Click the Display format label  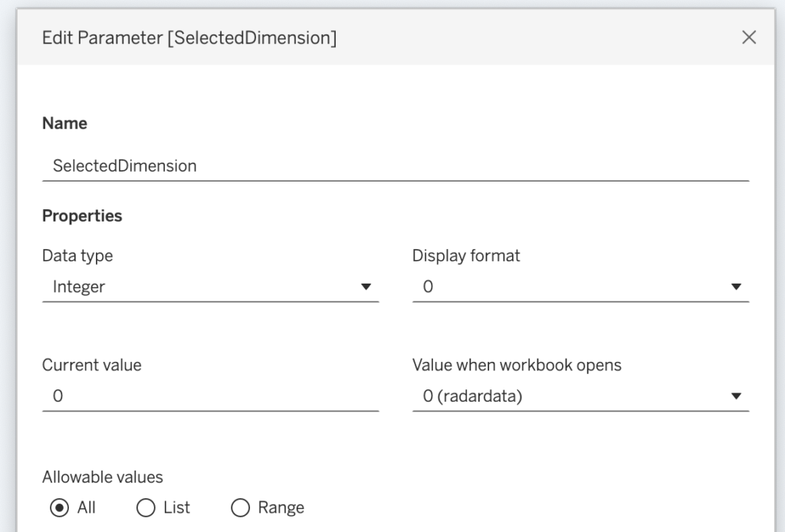click(466, 256)
